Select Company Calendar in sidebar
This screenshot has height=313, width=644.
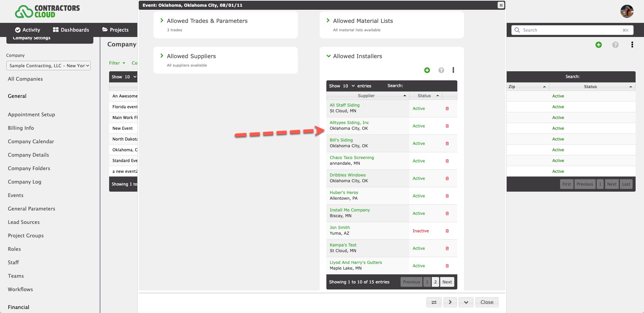pyautogui.click(x=31, y=142)
